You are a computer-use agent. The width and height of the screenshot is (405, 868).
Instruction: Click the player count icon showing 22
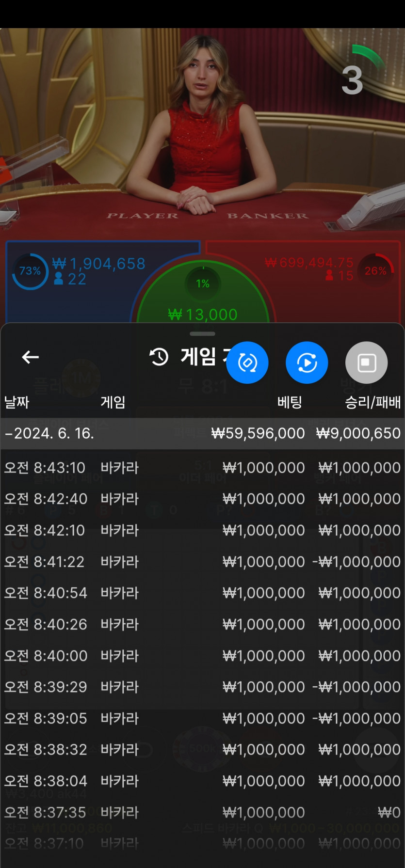[x=59, y=279]
